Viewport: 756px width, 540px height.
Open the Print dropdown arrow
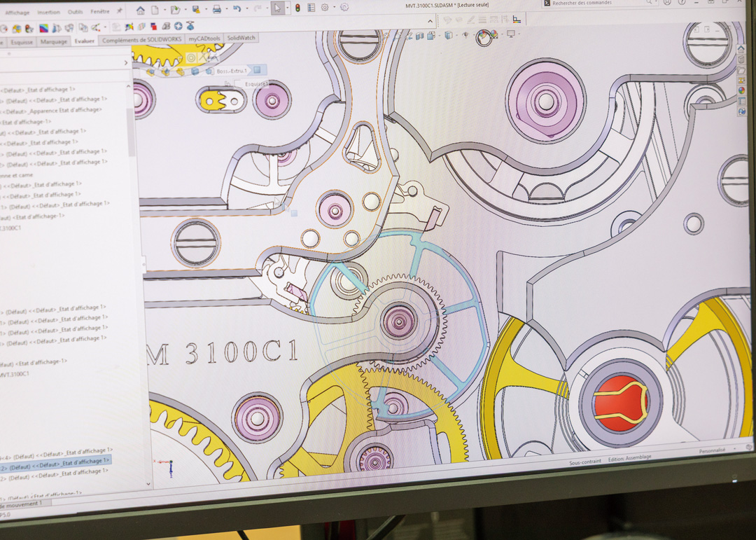click(225, 9)
